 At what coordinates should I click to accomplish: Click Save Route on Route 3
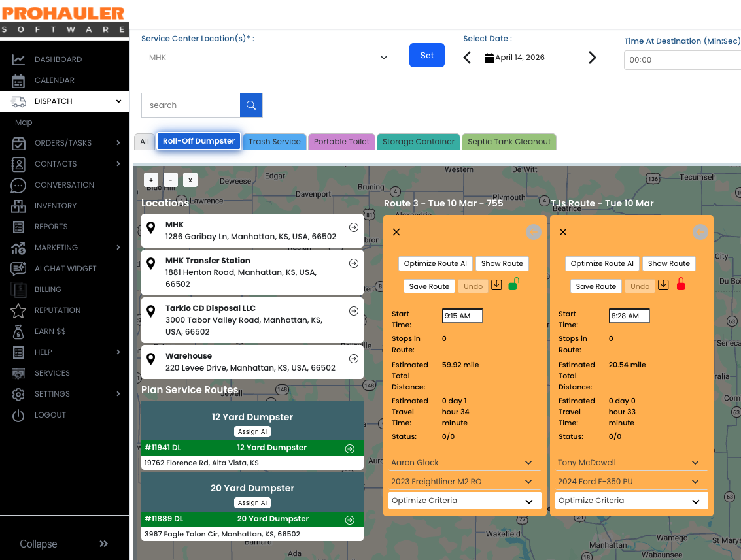tap(429, 286)
